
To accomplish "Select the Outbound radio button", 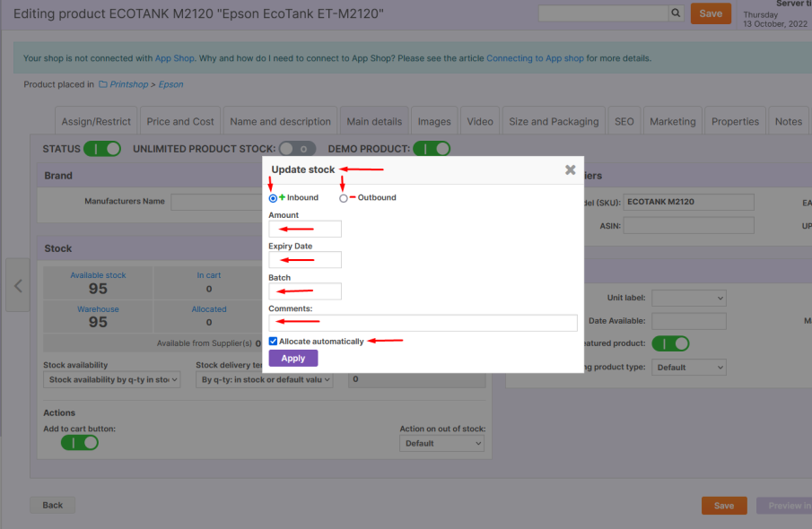I will click(x=344, y=198).
